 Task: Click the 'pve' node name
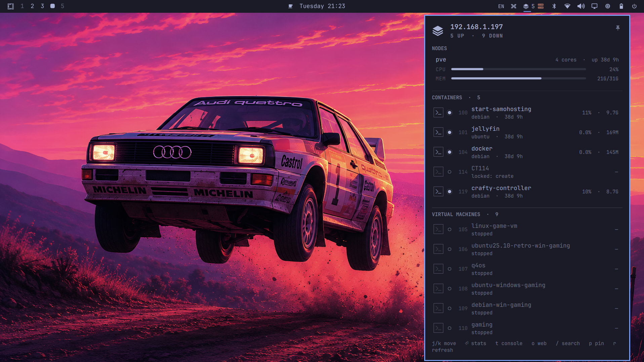[x=441, y=60]
